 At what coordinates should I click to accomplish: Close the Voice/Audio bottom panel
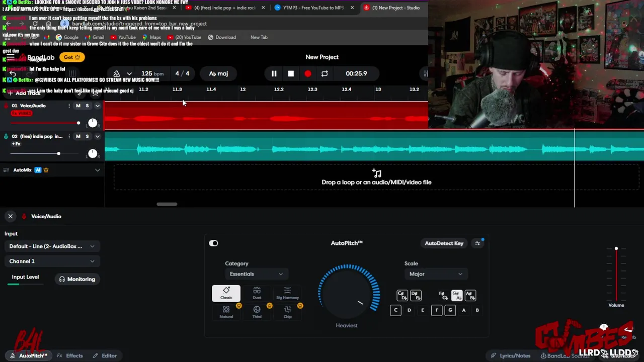click(10, 216)
